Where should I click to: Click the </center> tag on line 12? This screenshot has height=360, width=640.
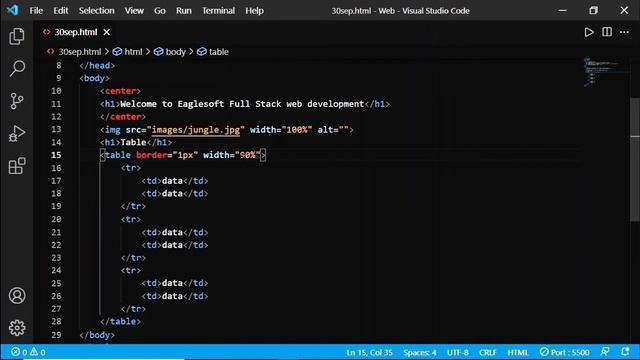tap(123, 117)
